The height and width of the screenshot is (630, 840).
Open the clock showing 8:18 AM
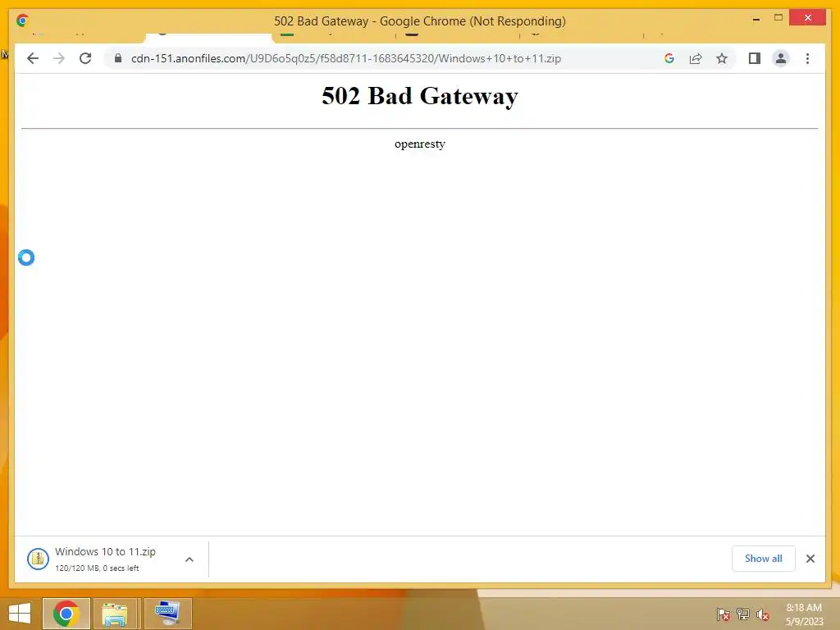tap(804, 614)
